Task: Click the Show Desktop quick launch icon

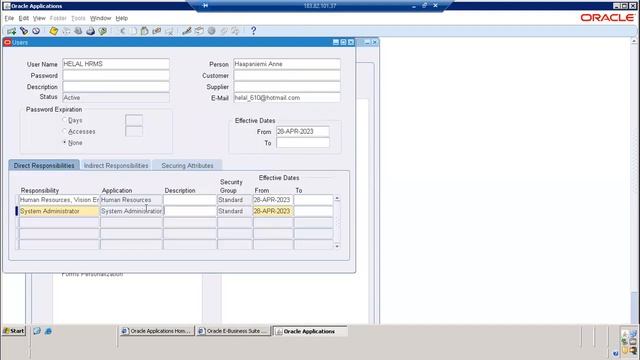Action: [37, 331]
